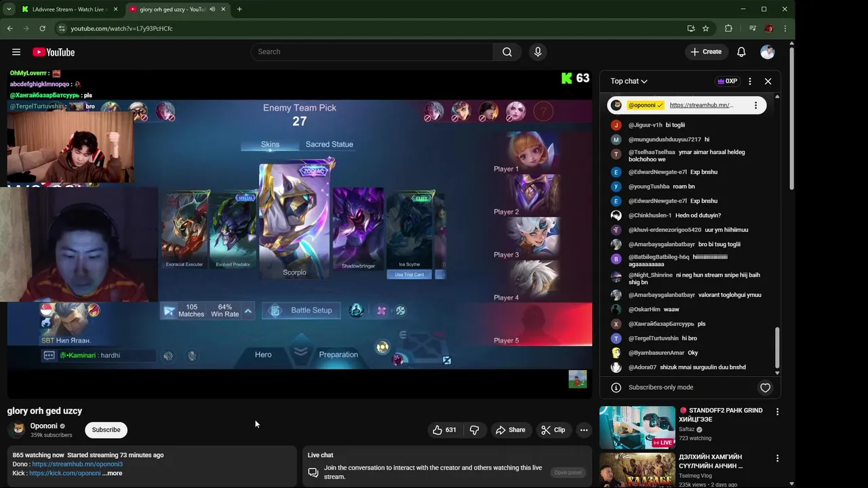
Task: Open the kick.com/opononi link
Action: (x=64, y=473)
